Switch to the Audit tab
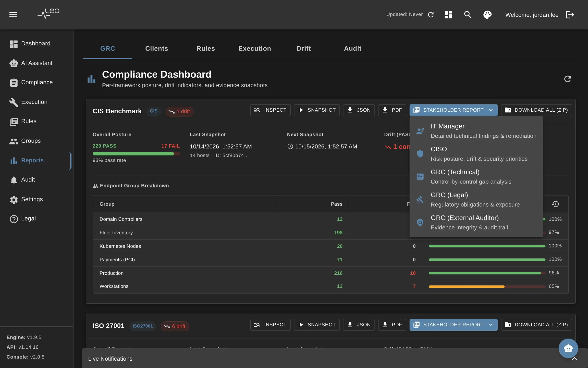Image resolution: width=588 pixels, height=368 pixels. tap(353, 49)
